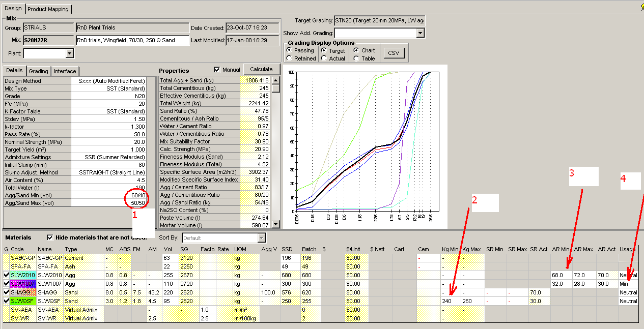
Task: Open the Plant dropdown
Action: pos(69,53)
